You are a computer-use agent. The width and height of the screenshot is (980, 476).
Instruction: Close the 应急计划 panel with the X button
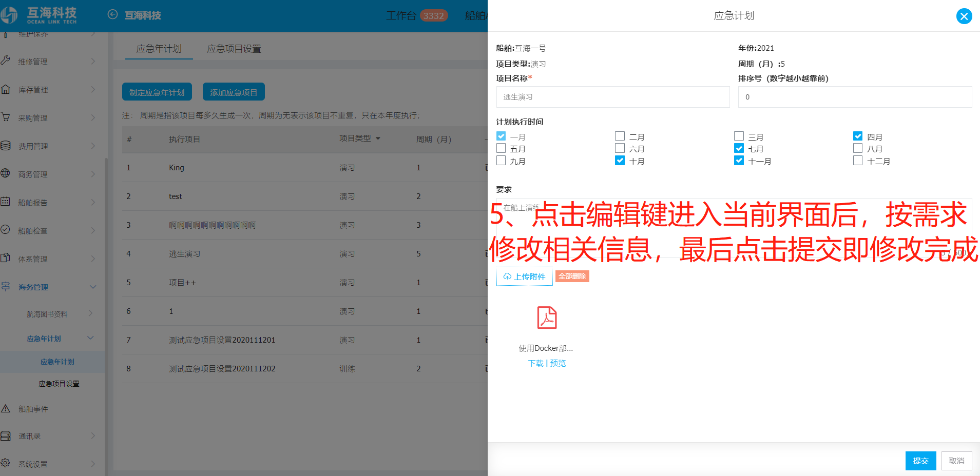point(964,16)
